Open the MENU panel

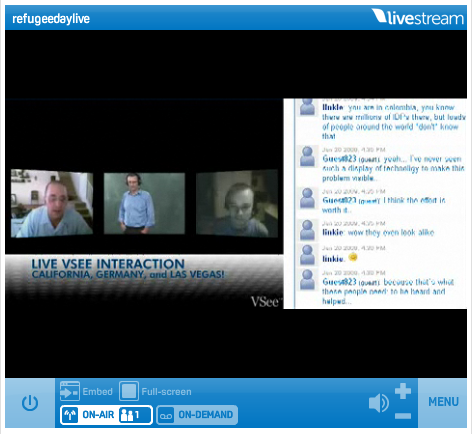point(443,402)
